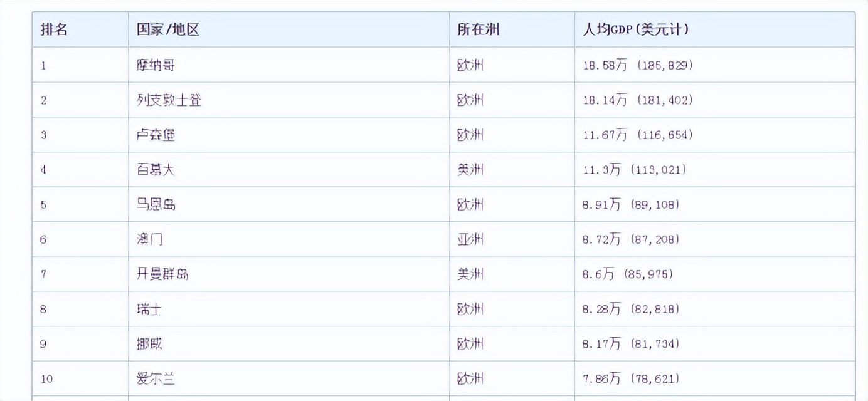Click the 百慕大 table cell
Image resolution: width=868 pixels, height=401 pixels.
pos(156,169)
